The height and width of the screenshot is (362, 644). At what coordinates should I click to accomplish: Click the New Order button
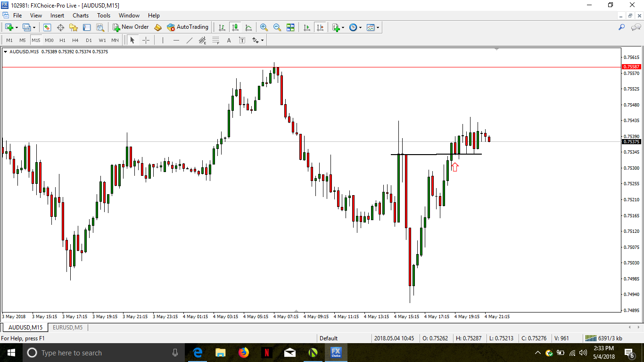coord(131,27)
